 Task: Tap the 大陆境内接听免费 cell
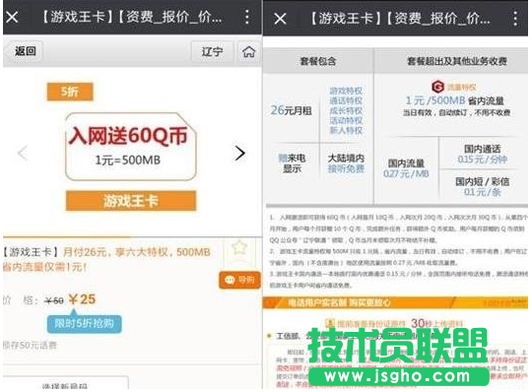[x=346, y=163]
